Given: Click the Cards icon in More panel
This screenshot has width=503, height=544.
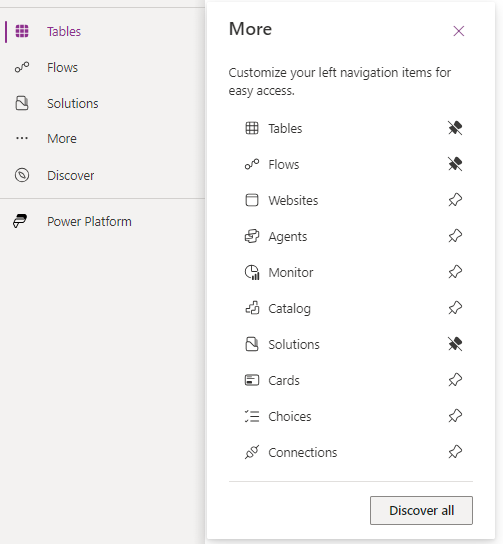Looking at the screenshot, I should pos(252,380).
